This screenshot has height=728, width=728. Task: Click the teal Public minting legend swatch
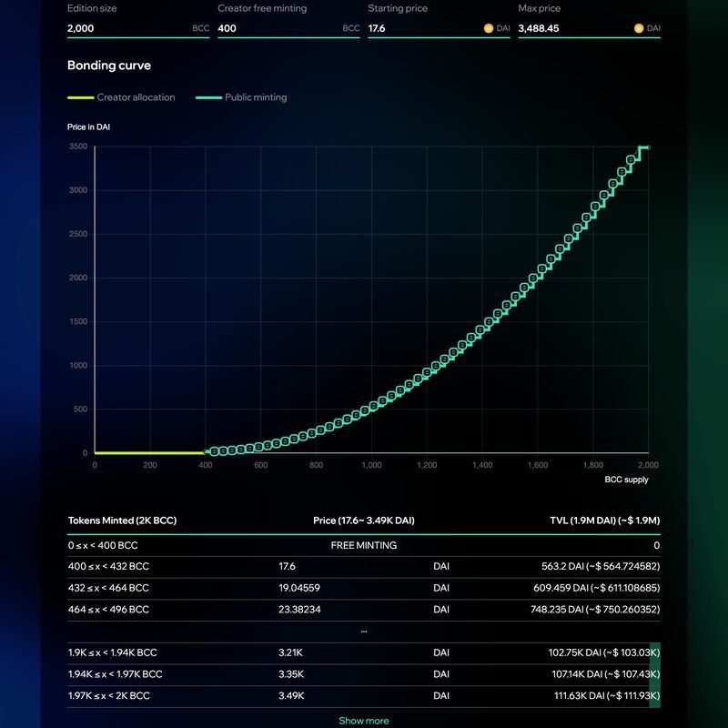(209, 97)
